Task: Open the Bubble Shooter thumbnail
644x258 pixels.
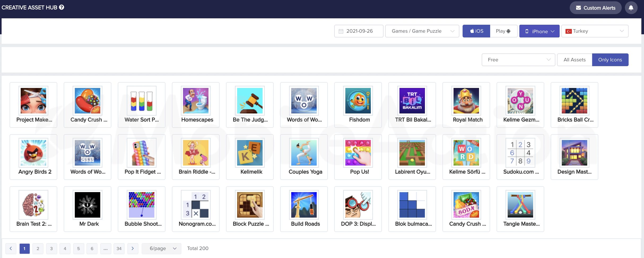Action: [142, 205]
